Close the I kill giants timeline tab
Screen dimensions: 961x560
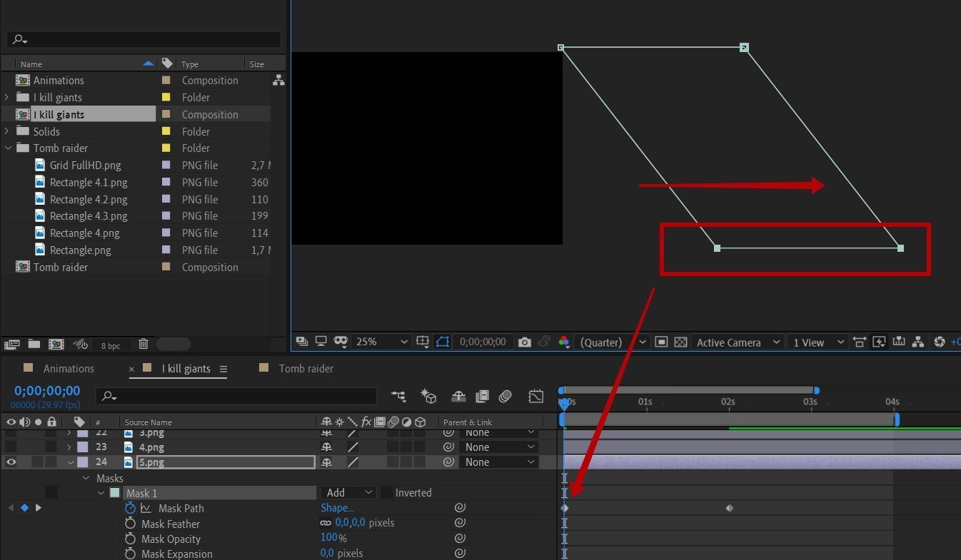[x=131, y=370]
